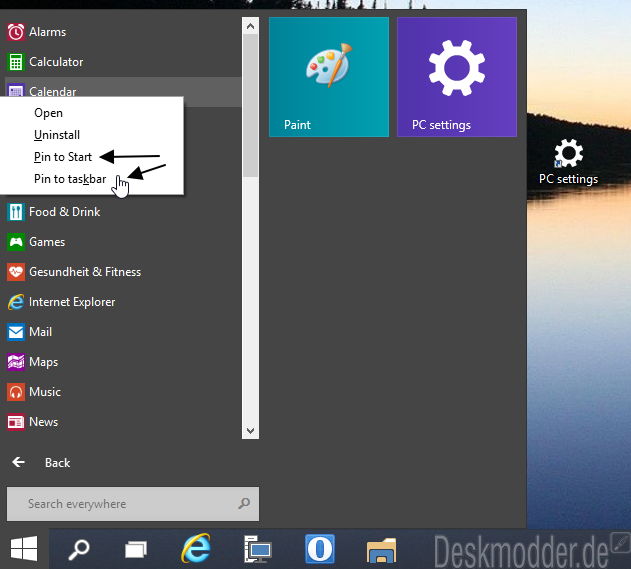This screenshot has height=569, width=631.
Task: Click the Back arrow icon
Action: (x=19, y=462)
